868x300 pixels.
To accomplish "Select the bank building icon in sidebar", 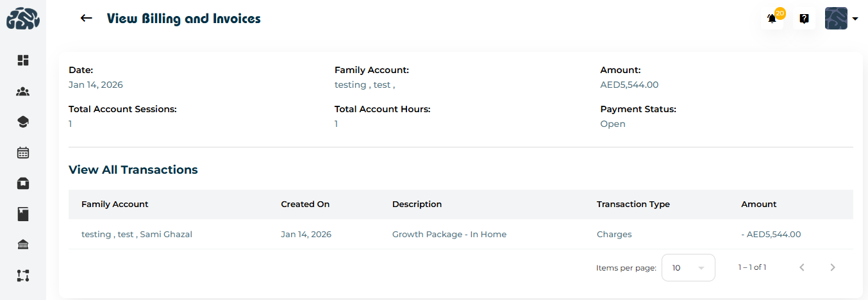I will coord(23,245).
